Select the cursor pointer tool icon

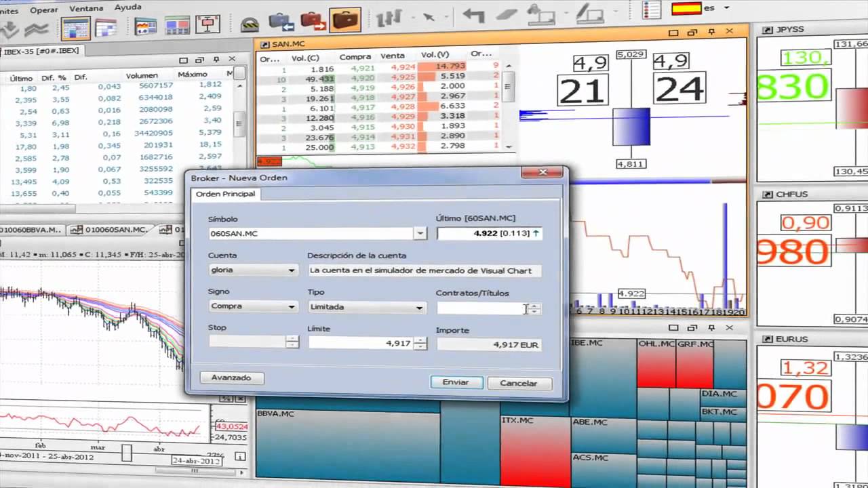[429, 16]
